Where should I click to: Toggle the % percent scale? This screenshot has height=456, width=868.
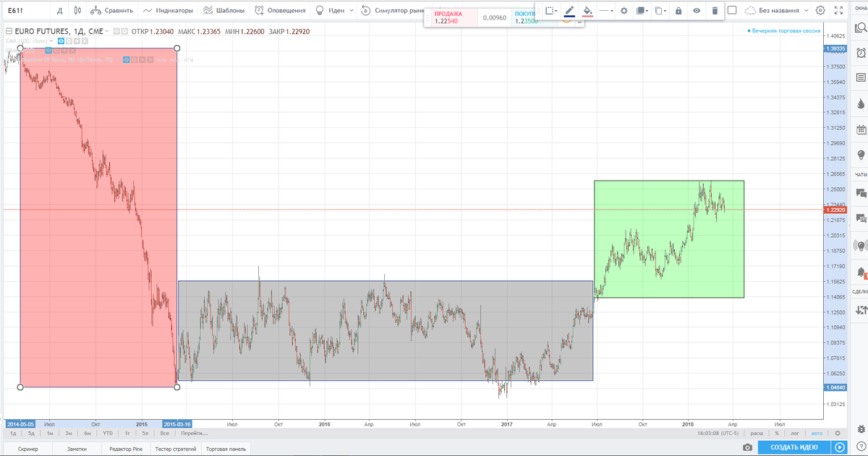click(777, 434)
